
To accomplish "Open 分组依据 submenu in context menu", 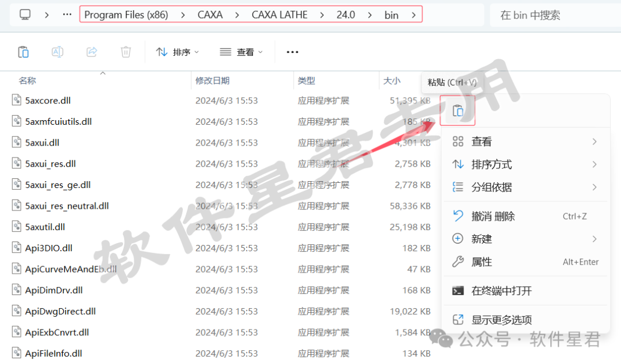I will (525, 187).
